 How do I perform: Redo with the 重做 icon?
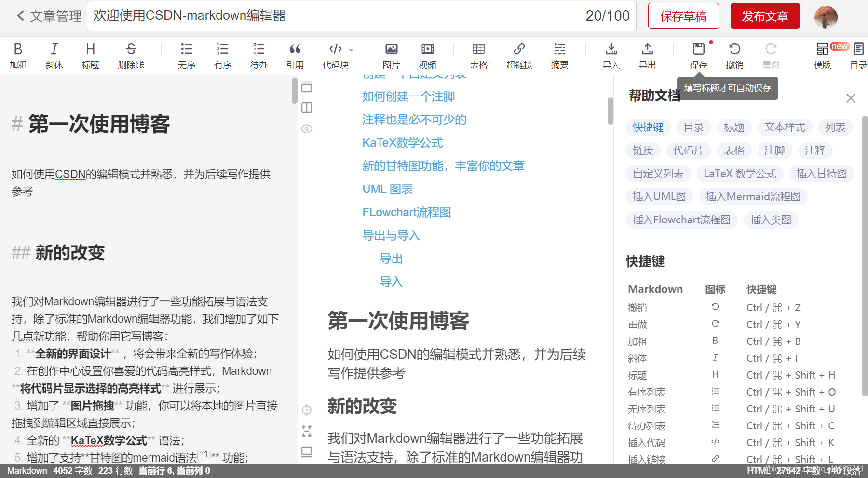coord(771,55)
